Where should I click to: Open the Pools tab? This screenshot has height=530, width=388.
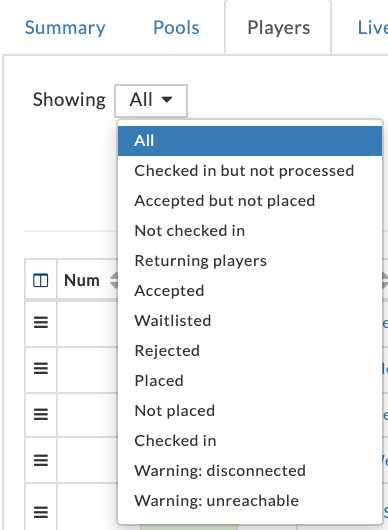(176, 28)
